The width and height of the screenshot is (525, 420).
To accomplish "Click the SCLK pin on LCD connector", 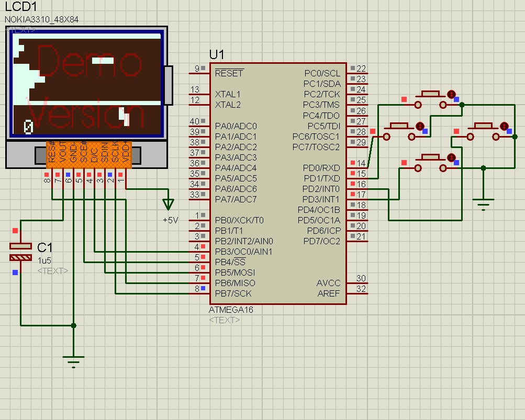I will click(x=115, y=152).
